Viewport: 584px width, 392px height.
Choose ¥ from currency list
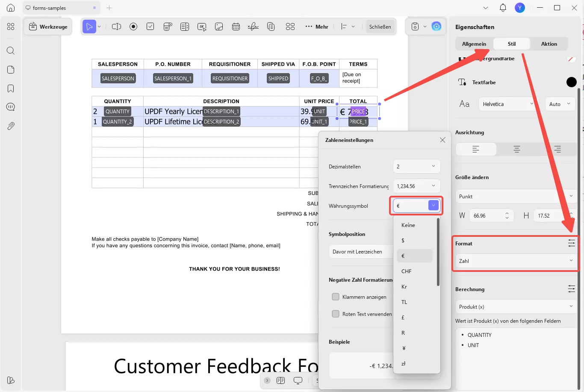point(415,348)
